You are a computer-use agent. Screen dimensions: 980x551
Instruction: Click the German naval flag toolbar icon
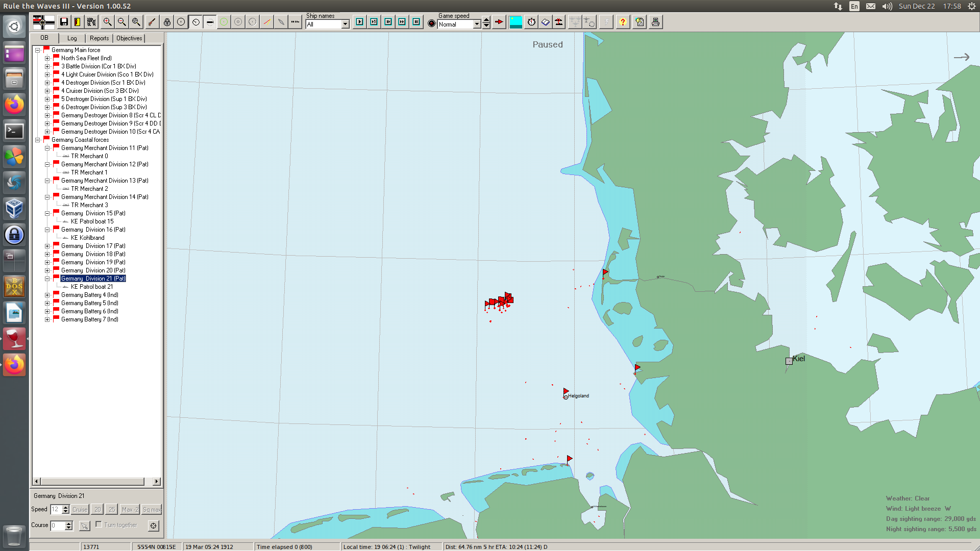pos(43,22)
